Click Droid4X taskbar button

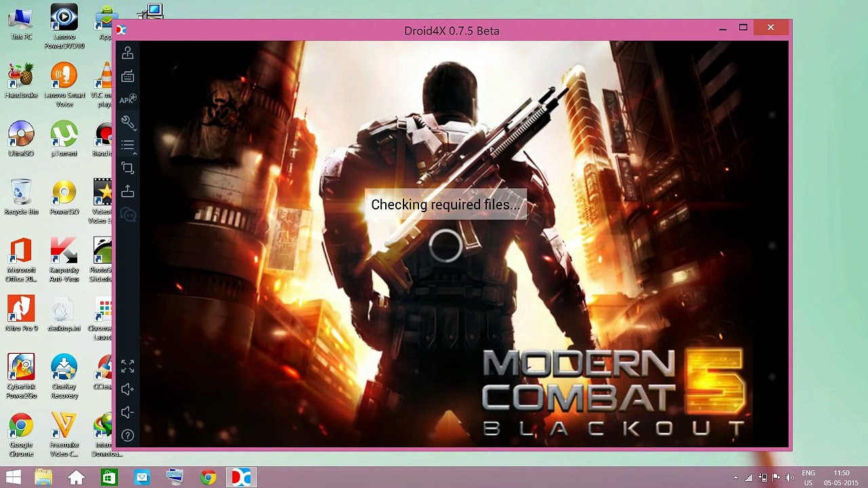[x=241, y=478]
